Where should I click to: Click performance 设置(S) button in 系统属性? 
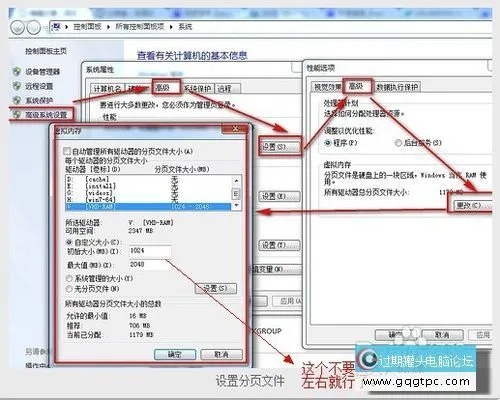pyautogui.click(x=279, y=146)
